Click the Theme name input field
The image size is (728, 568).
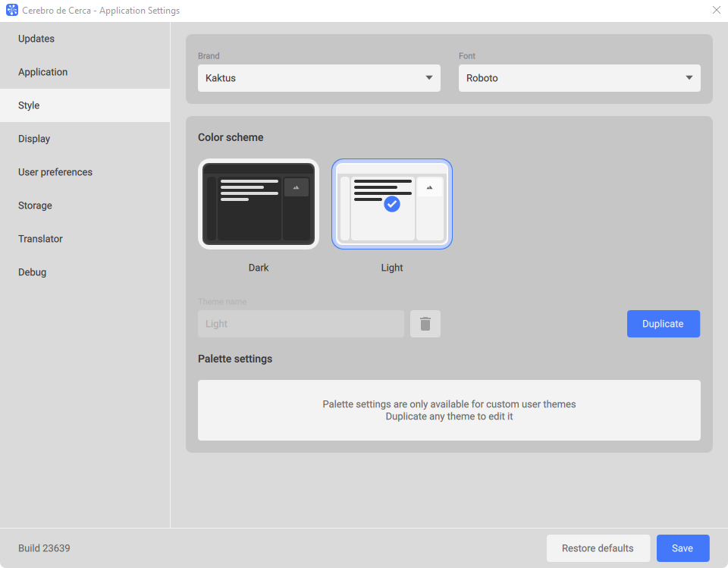pyautogui.click(x=300, y=324)
